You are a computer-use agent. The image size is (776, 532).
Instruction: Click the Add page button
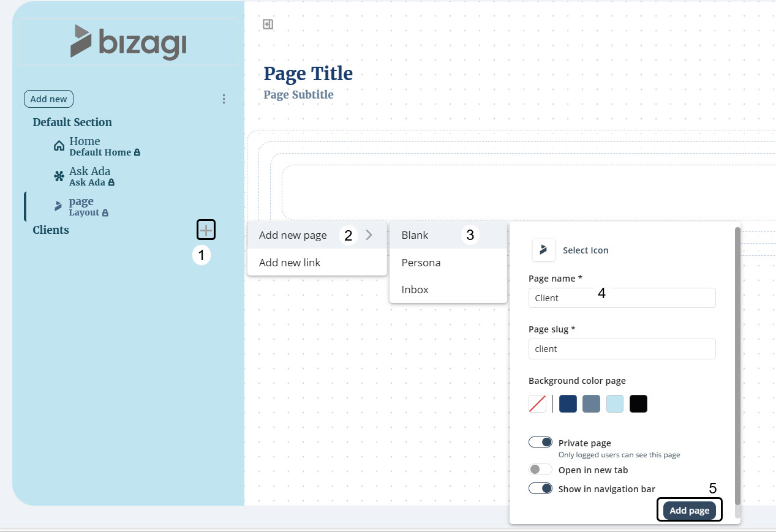point(689,511)
